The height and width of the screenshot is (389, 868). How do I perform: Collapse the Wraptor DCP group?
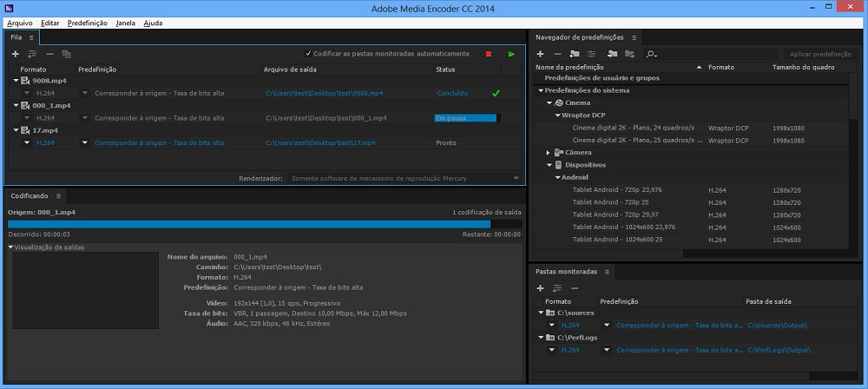click(557, 115)
